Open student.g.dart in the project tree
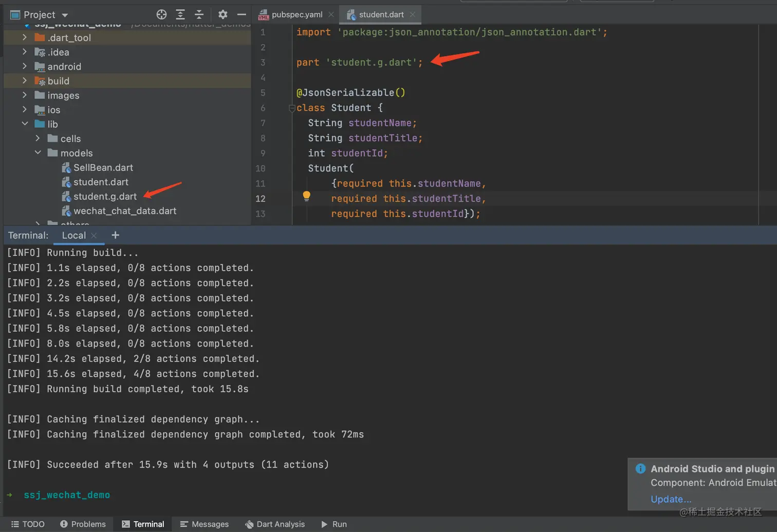This screenshot has height=532, width=777. pyautogui.click(x=105, y=196)
